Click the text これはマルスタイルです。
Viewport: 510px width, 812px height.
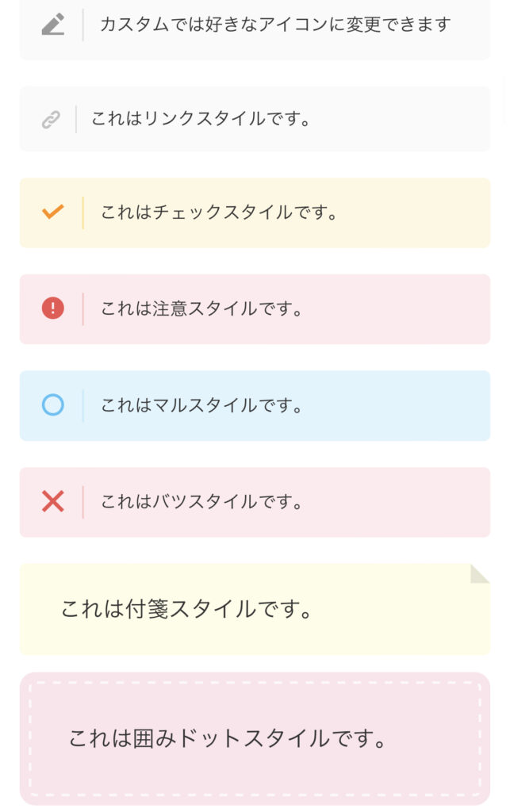pos(201,405)
